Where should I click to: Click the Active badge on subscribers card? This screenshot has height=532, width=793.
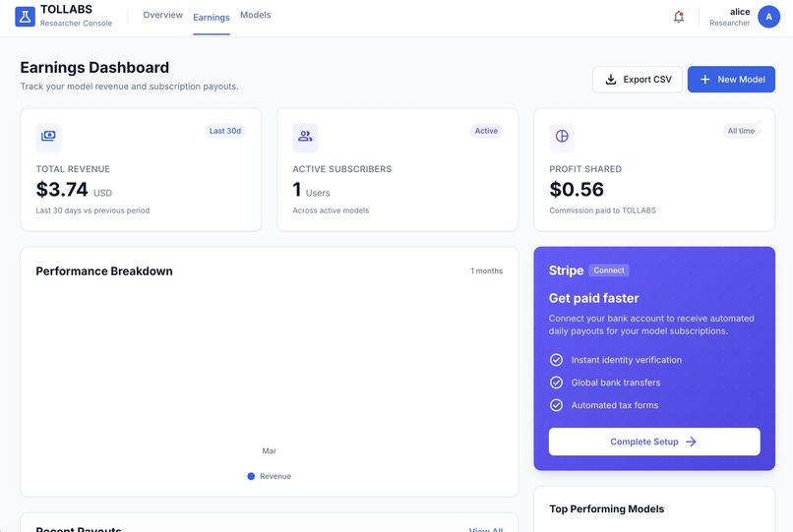(486, 131)
